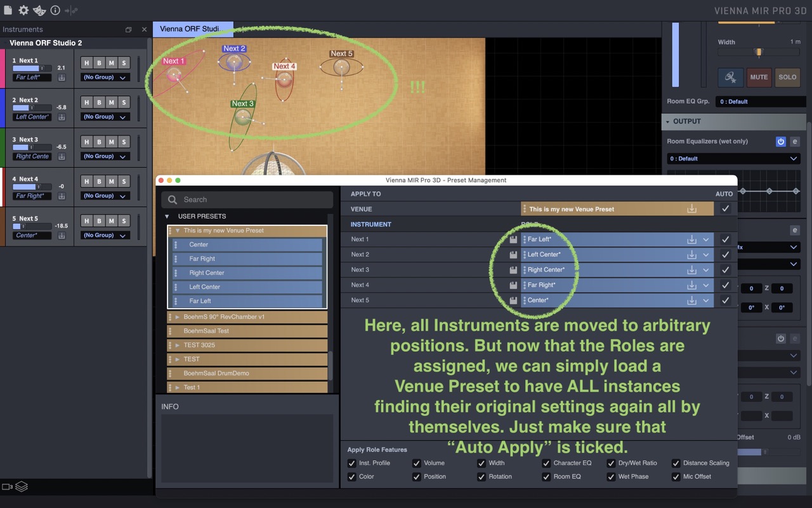Toggle Solo (S) on Next 3
The height and width of the screenshot is (508, 812).
[x=124, y=142]
